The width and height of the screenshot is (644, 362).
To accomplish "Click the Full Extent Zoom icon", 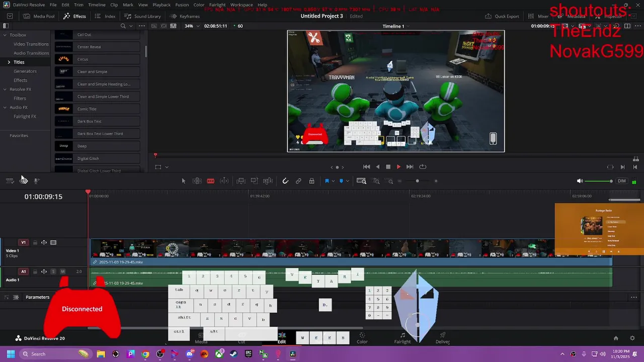I will click(x=361, y=181).
